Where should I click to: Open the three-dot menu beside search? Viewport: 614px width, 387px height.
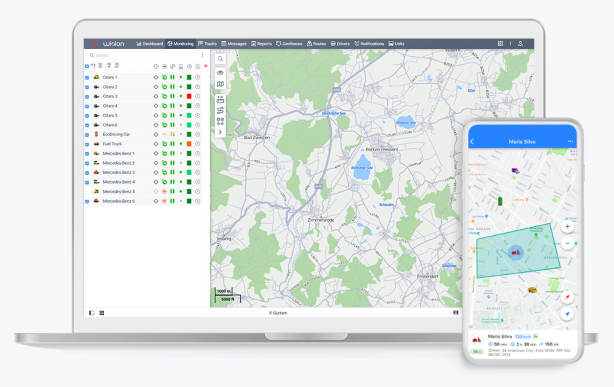coord(202,55)
